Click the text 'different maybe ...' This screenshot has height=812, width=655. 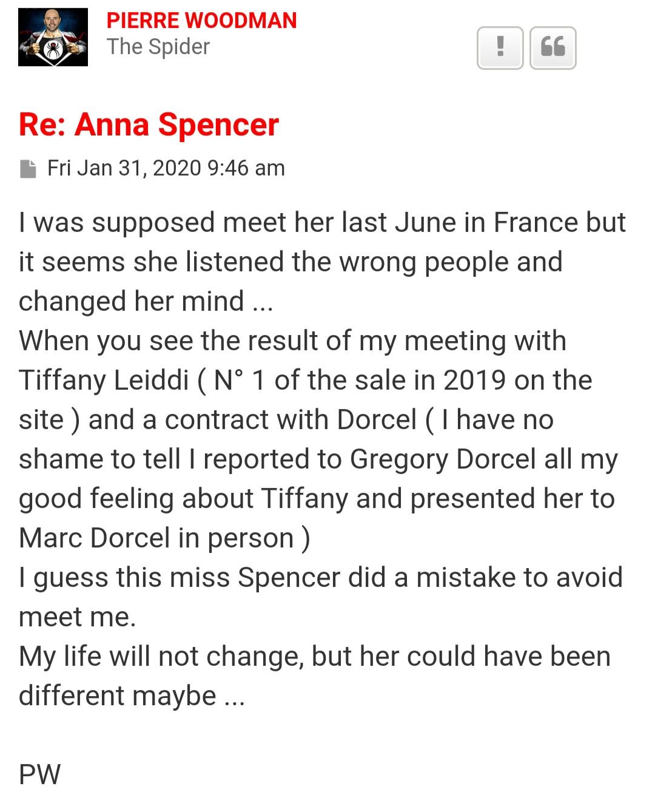coord(132,696)
